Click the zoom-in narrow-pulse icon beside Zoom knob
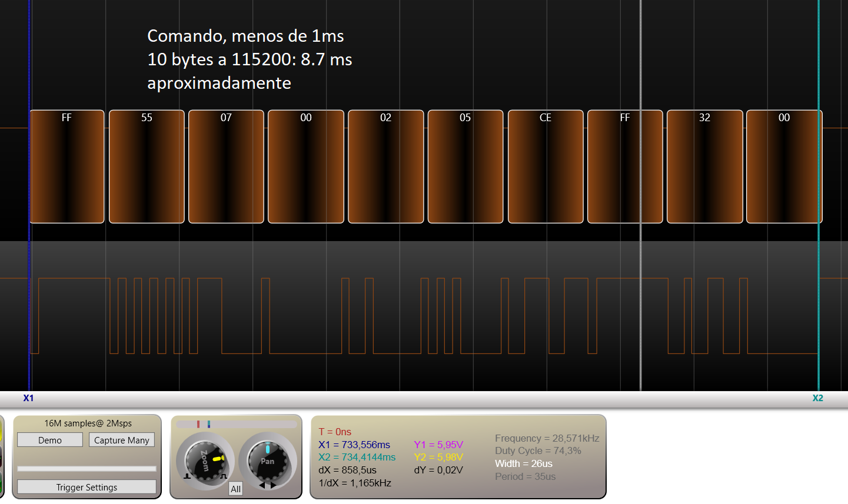Image resolution: width=848 pixels, height=504 pixels. pos(224,476)
